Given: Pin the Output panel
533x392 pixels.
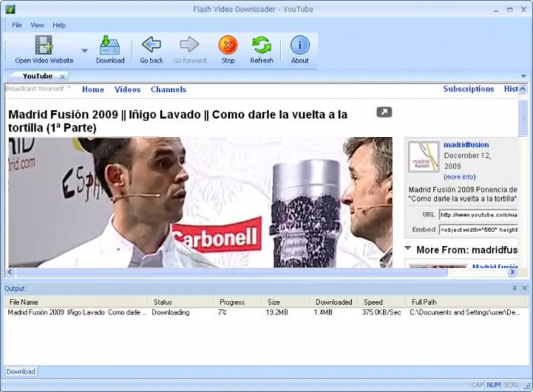Looking at the screenshot, I should [x=514, y=288].
